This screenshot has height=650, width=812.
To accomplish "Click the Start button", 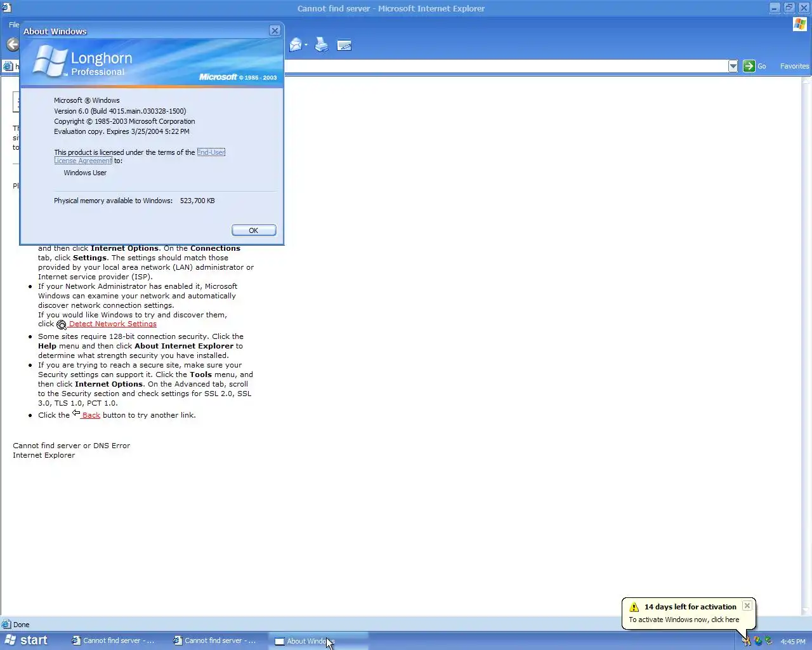I will coord(26,640).
